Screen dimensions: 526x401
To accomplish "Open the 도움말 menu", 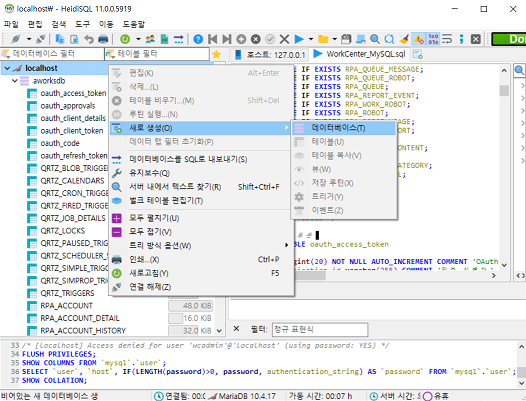I will (134, 24).
